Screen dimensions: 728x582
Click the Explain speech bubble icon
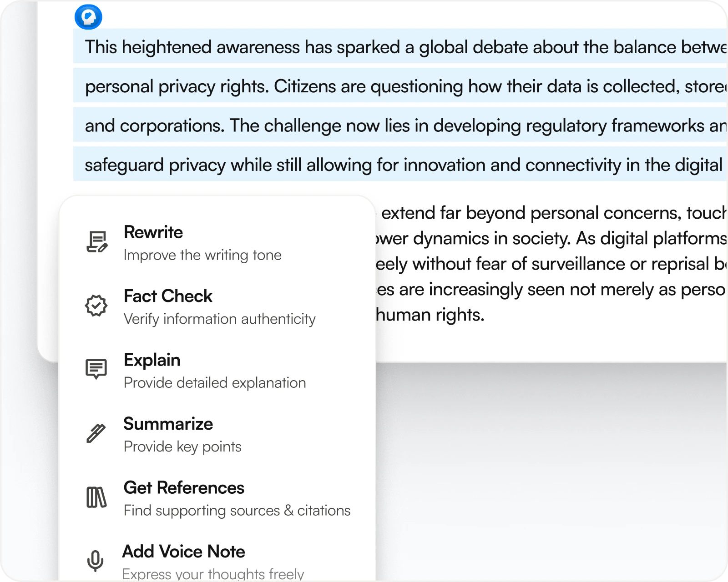(96, 369)
